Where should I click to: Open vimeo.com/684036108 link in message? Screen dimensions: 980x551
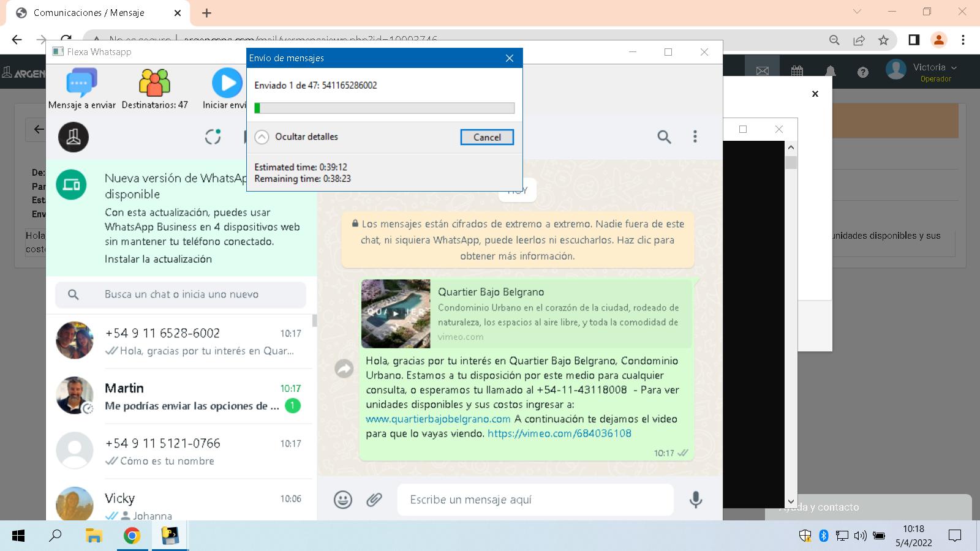(x=559, y=433)
